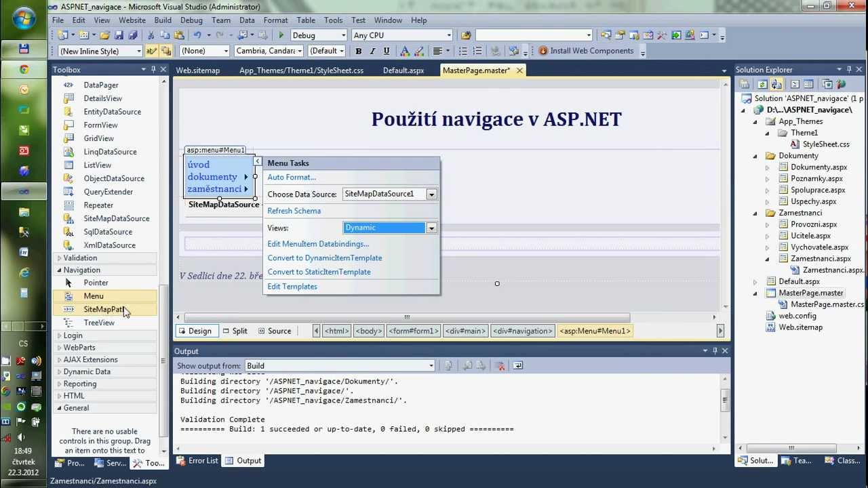The image size is (868, 488).
Task: Open the Cambria font name dropdown
Action: click(x=299, y=51)
